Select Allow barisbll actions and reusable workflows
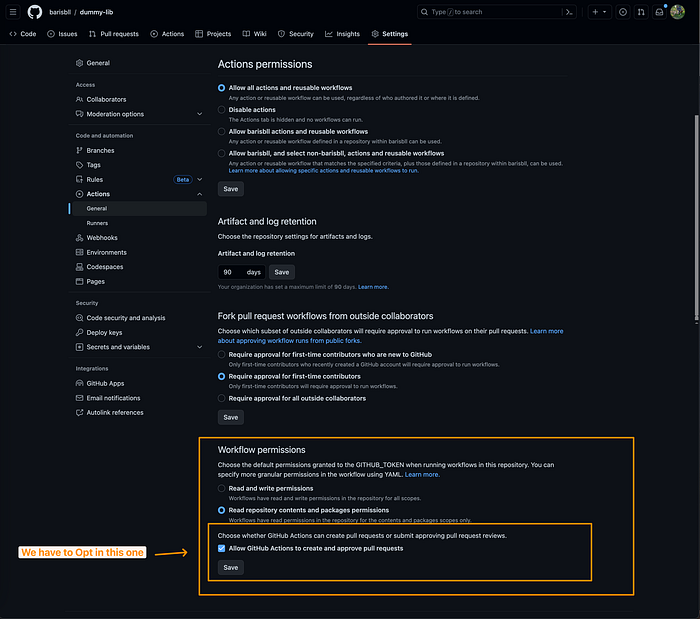The height and width of the screenshot is (619, 700). click(221, 132)
